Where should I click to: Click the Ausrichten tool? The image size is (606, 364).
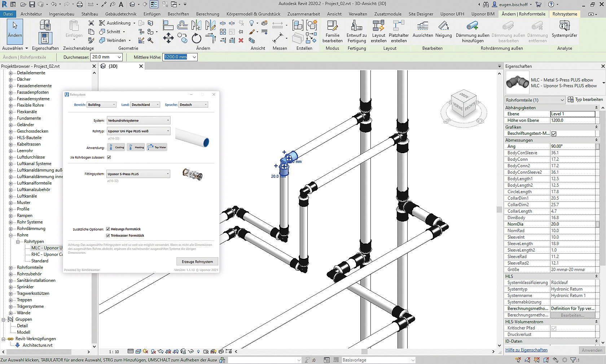423,29
